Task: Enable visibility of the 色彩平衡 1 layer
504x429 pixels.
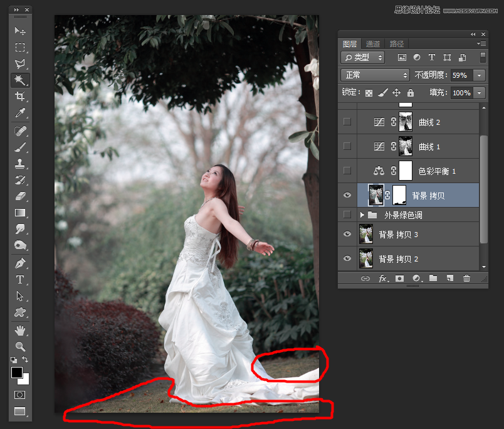Action: click(347, 170)
